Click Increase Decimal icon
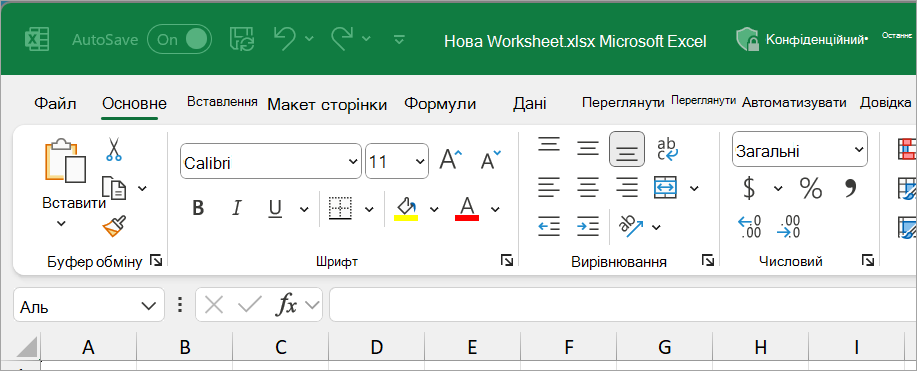 pyautogui.click(x=749, y=226)
